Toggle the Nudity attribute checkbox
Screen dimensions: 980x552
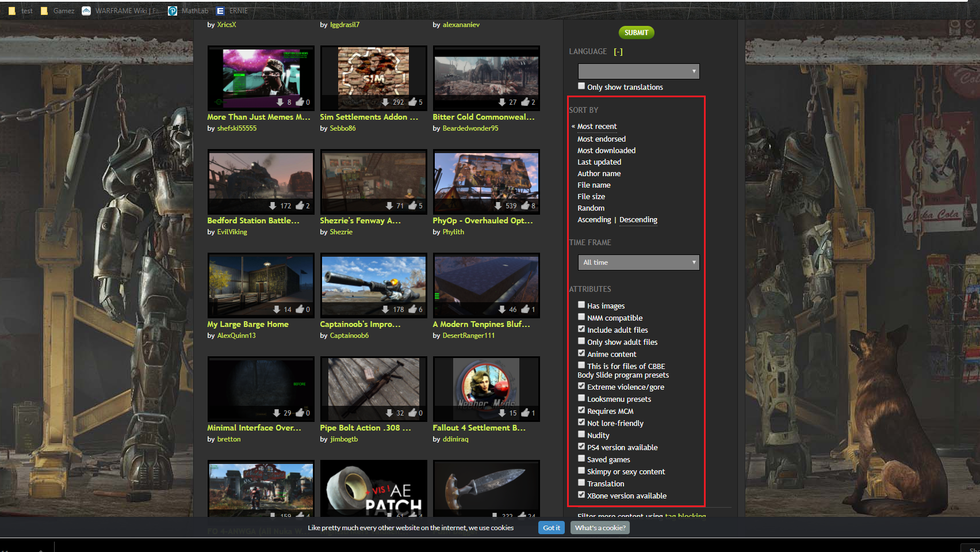[581, 435]
